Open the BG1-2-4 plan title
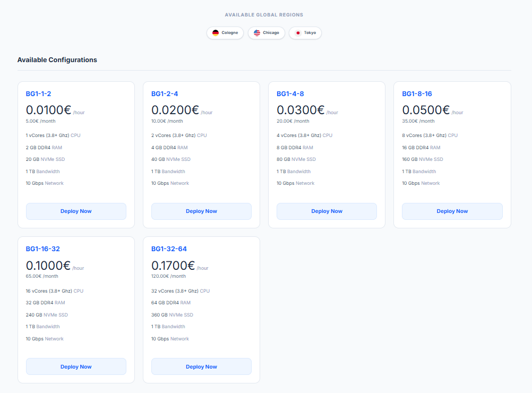 click(x=165, y=94)
